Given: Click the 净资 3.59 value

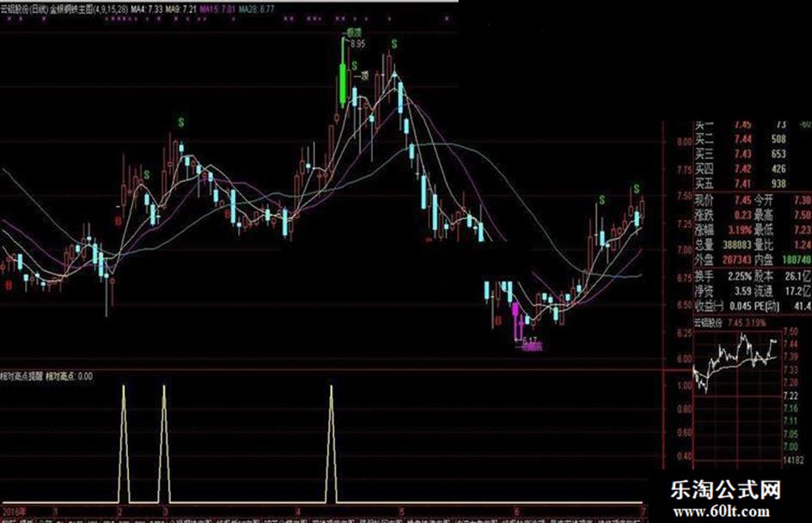Looking at the screenshot, I should coord(743,291).
